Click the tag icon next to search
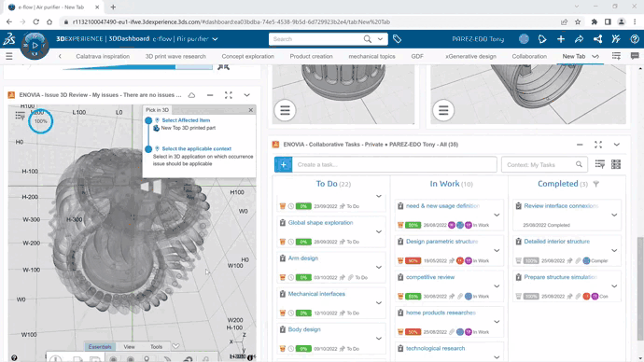Image resolution: width=644 pixels, height=362 pixels. 397,39
